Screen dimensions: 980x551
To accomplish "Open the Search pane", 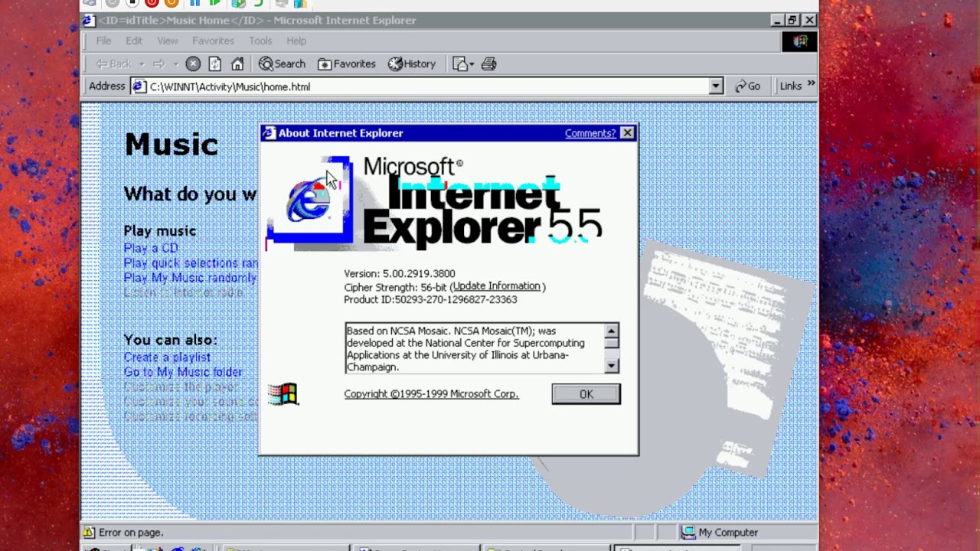I will [282, 64].
